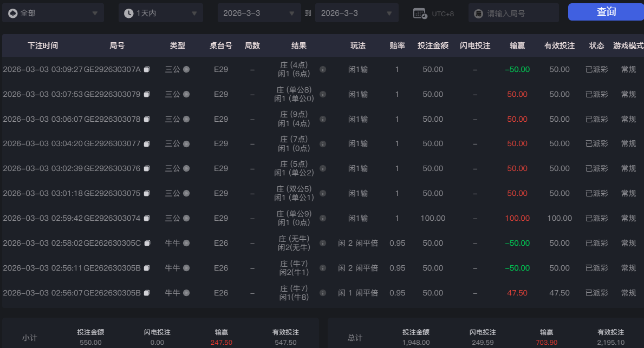Copy round number GE2926303074
Viewport: 644px width, 348px height.
click(147, 218)
